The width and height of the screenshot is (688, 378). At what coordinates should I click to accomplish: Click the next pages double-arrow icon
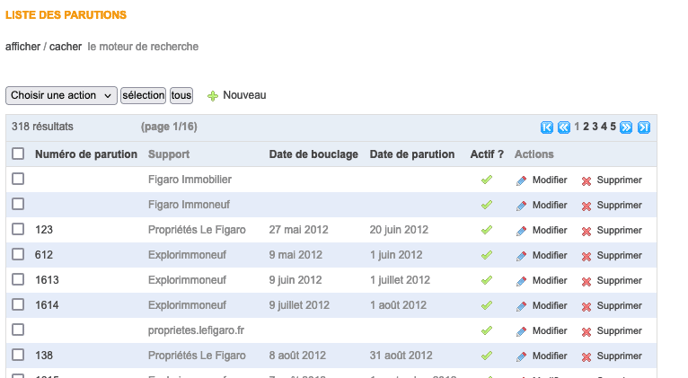point(626,127)
